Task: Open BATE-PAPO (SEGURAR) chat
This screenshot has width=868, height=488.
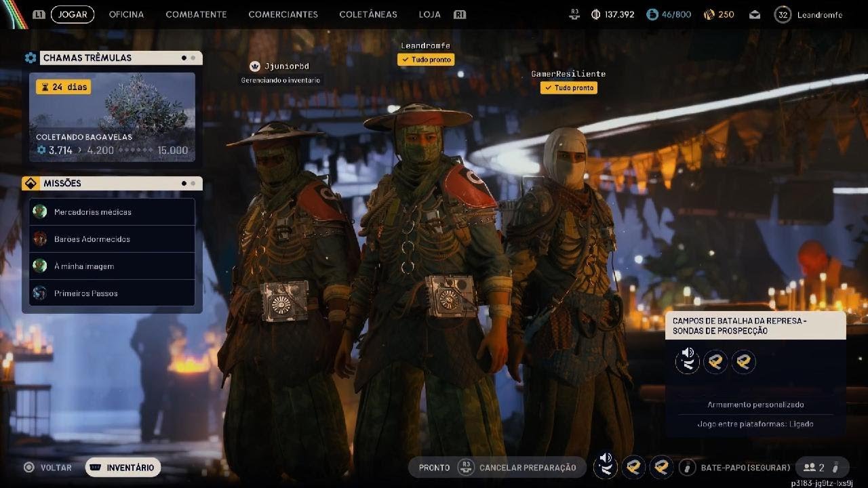Action: click(x=745, y=467)
